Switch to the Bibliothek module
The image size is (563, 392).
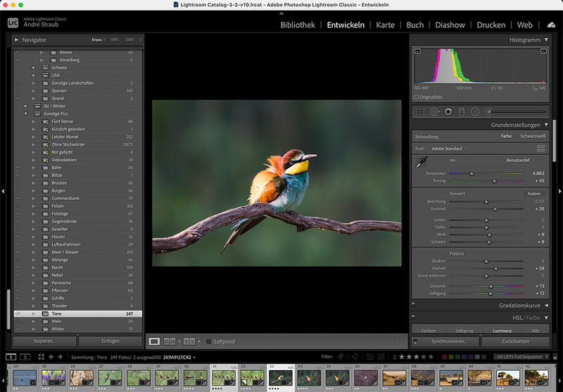pos(298,25)
